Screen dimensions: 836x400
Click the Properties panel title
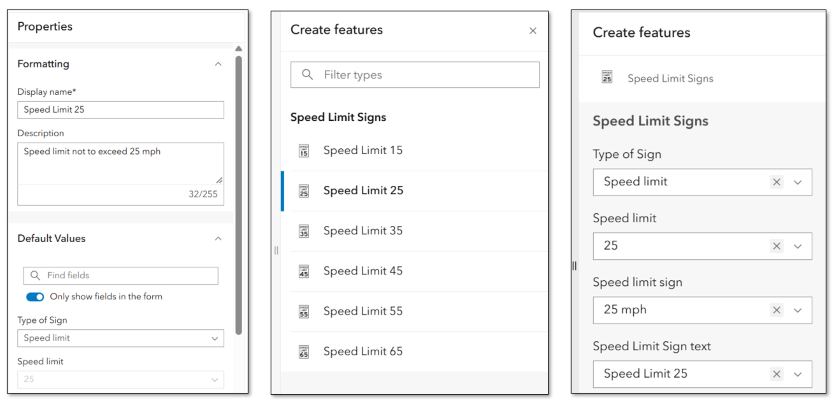click(45, 27)
